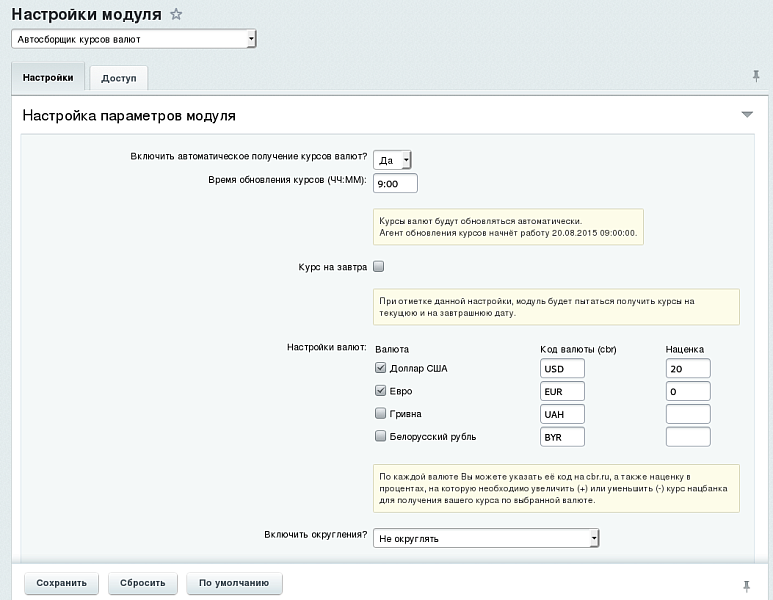Click the update time field showing 9:00
The height and width of the screenshot is (600, 773).
(394, 184)
